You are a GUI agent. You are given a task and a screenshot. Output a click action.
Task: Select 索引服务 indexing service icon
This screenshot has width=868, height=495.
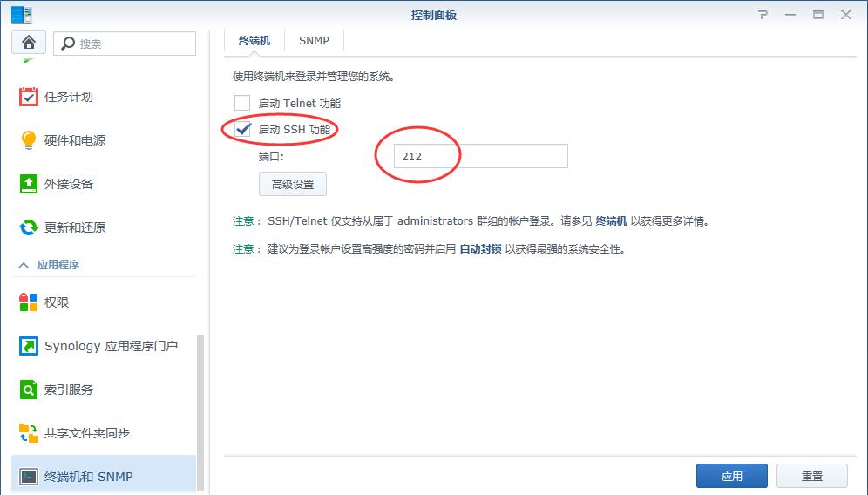[29, 390]
